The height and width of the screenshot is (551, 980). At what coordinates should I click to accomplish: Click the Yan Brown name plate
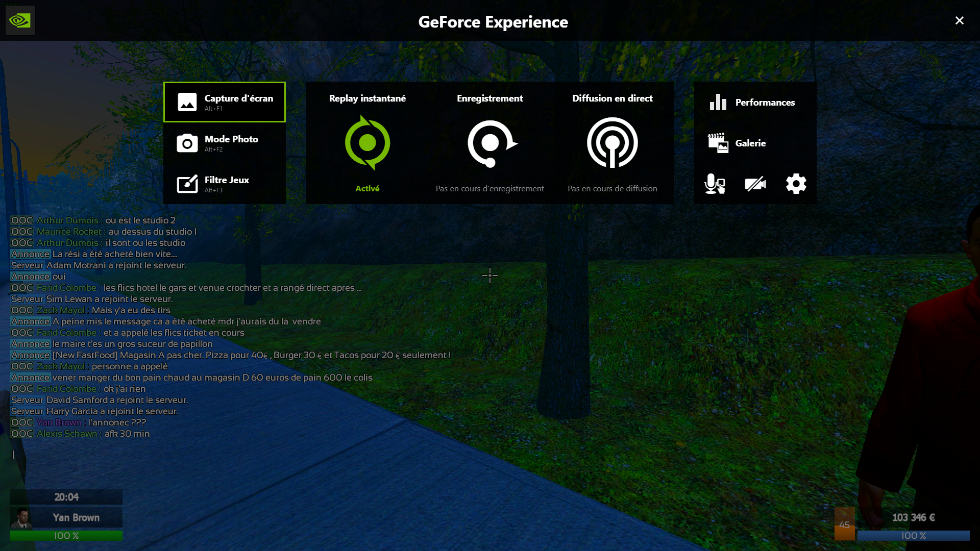(x=76, y=517)
